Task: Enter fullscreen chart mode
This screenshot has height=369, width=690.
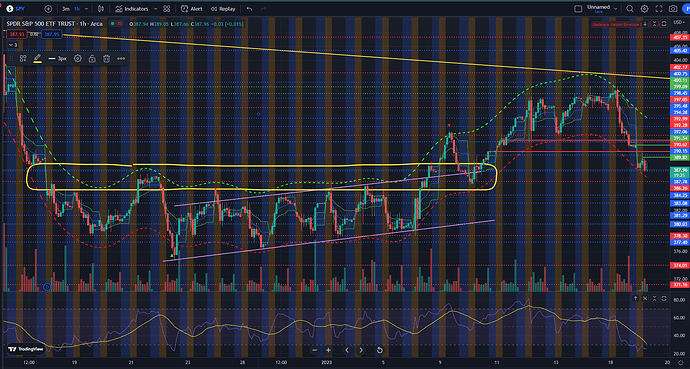Action: [659, 9]
